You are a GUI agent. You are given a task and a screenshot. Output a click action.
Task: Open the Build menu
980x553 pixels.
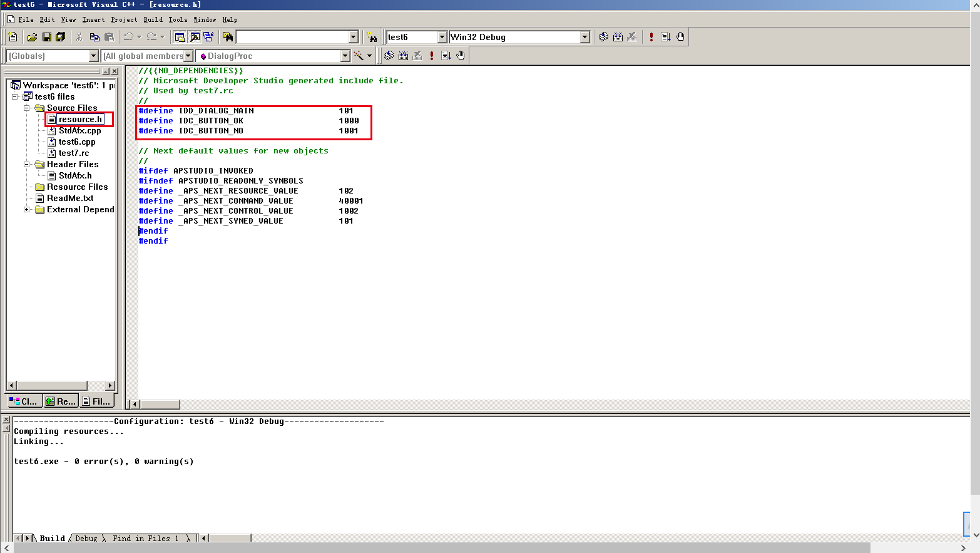coord(153,19)
